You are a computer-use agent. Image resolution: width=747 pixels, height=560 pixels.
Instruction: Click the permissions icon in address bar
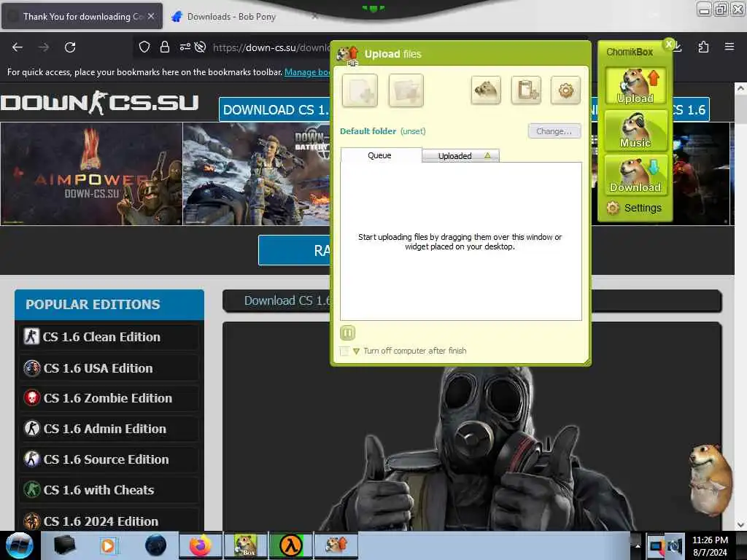[x=185, y=47]
